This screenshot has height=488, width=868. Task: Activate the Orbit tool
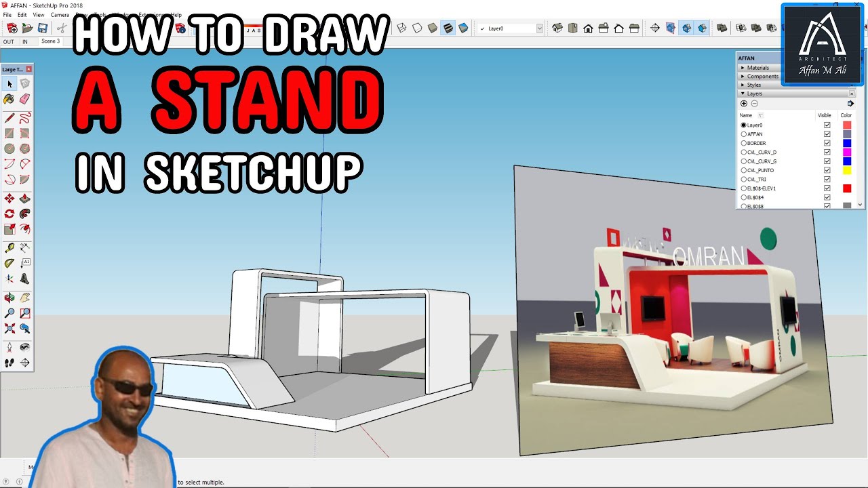coord(9,298)
